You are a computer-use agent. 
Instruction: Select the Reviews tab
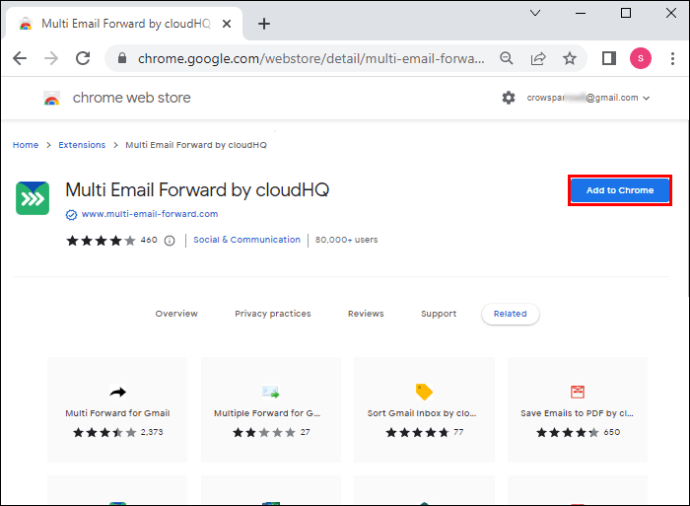[365, 314]
